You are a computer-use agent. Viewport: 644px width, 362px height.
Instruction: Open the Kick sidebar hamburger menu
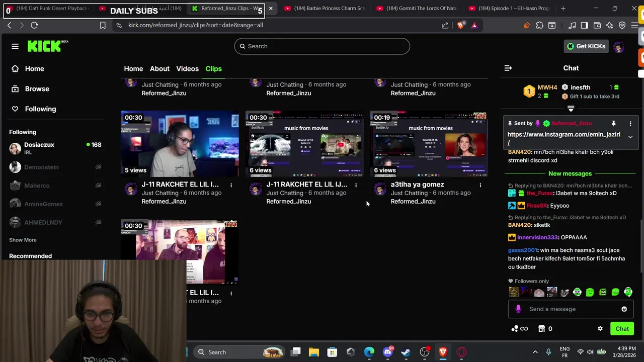pyautogui.click(x=15, y=46)
